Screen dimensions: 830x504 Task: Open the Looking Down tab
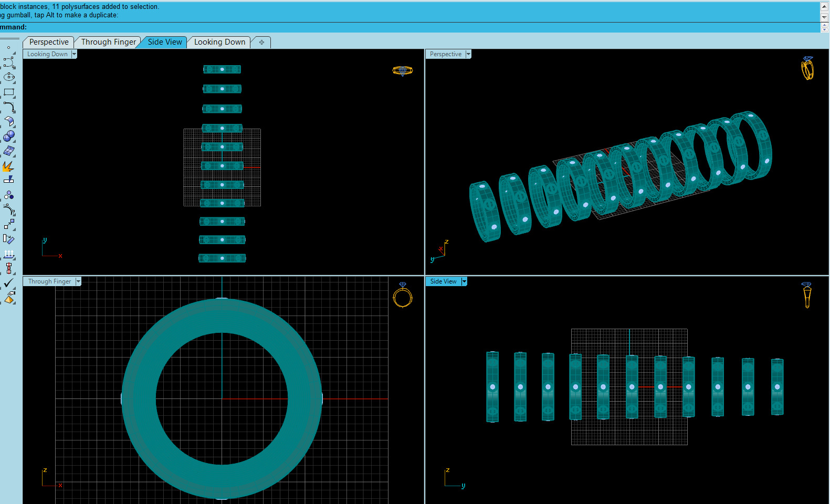(219, 42)
